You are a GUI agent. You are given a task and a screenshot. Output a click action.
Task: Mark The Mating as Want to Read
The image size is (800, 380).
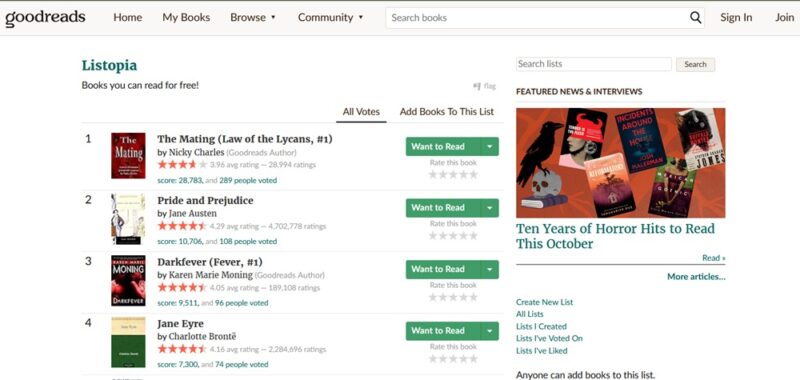(x=443, y=147)
